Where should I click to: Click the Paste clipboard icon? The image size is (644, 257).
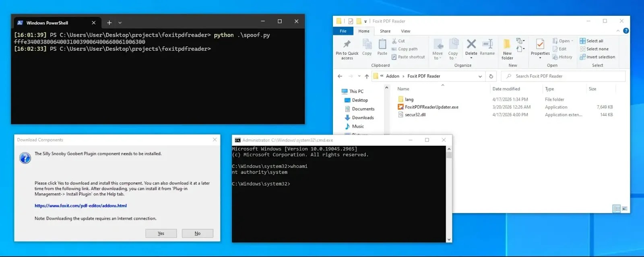coord(382,44)
